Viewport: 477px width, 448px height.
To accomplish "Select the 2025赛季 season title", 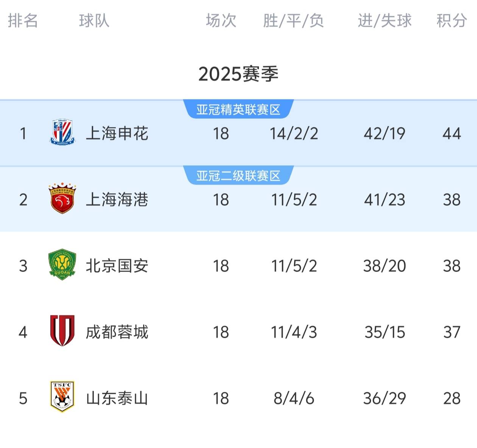I will (x=238, y=74).
